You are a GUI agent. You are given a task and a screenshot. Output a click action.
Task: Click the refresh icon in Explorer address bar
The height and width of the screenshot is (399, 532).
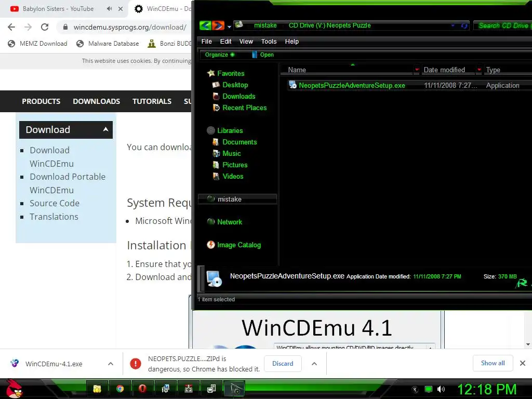464,25
